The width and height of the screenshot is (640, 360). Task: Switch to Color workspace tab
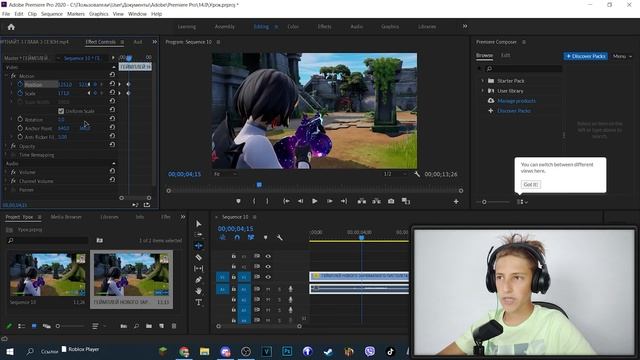coord(293,27)
